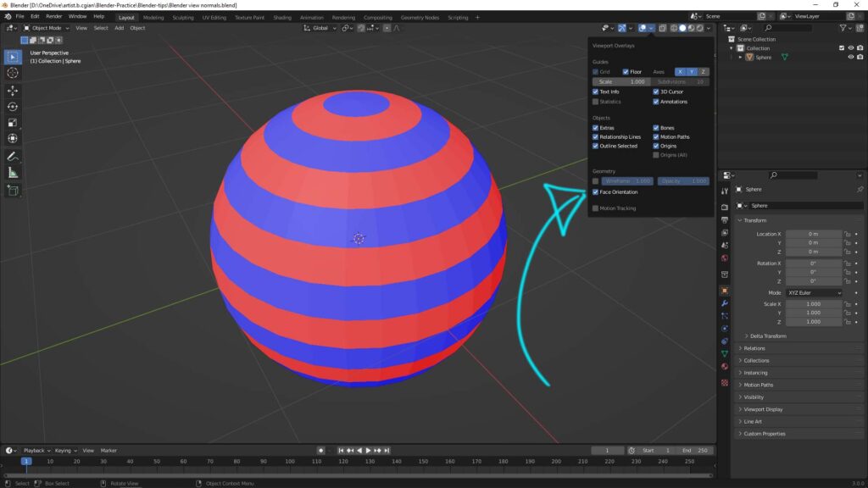Choose the Measure tool

tap(13, 173)
